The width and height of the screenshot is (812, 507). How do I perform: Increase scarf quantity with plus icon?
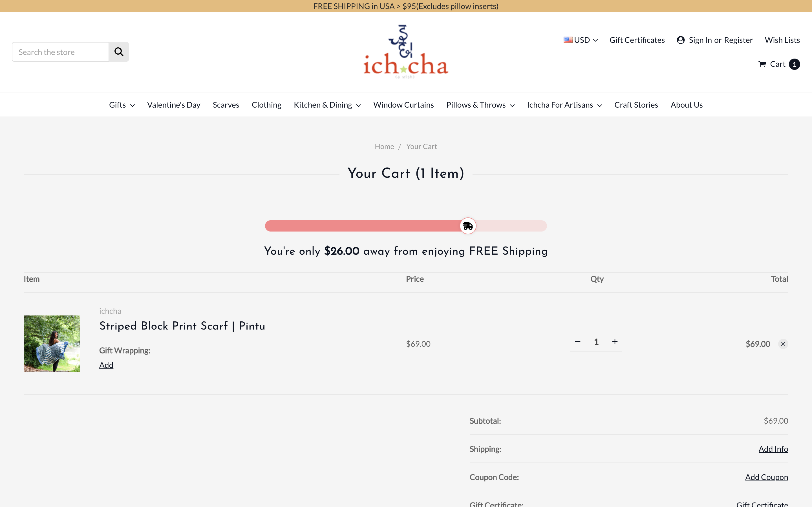tap(615, 342)
